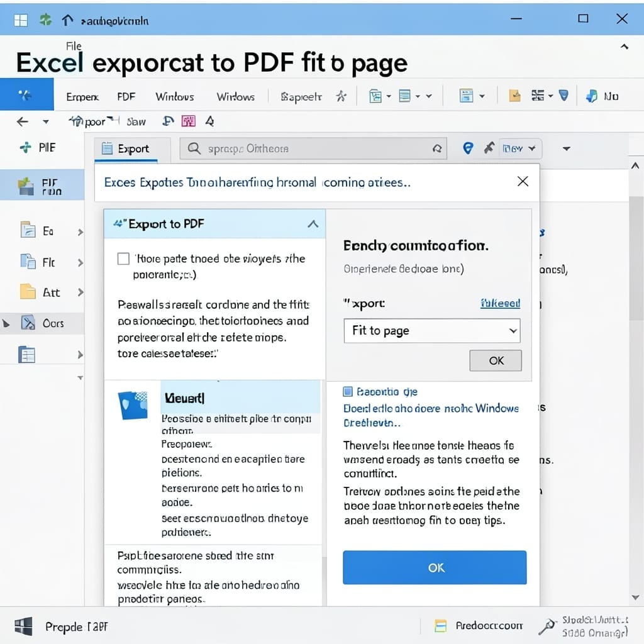This screenshot has height=644, width=644.
Task: Click the list layout icon in ribbon
Action: pos(538,96)
